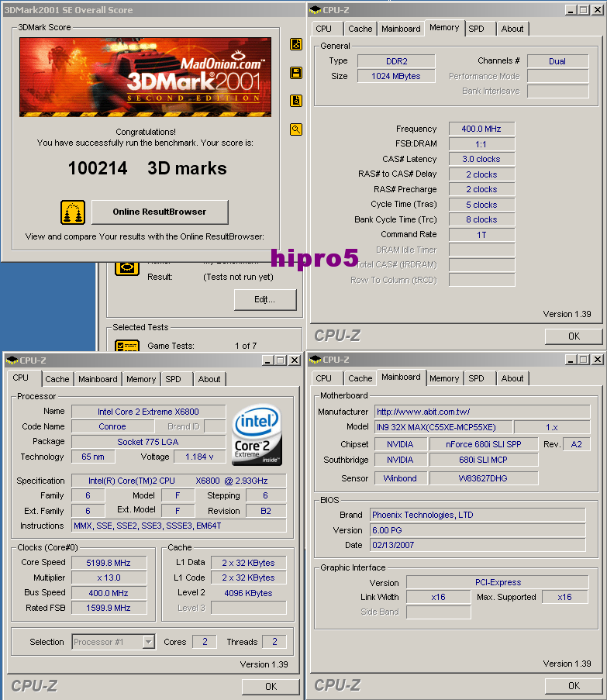Image resolution: width=607 pixels, height=700 pixels.
Task: Click the Cores count field
Action: click(x=205, y=642)
